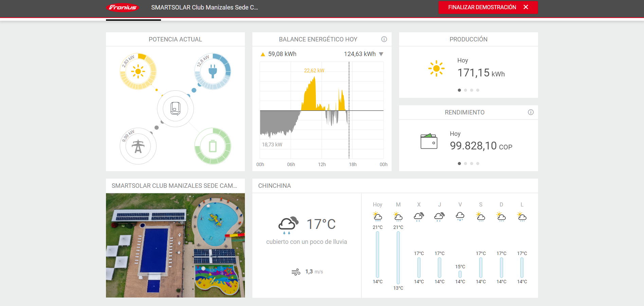Click the green battery gauge
The width and height of the screenshot is (644, 306).
coord(213,146)
